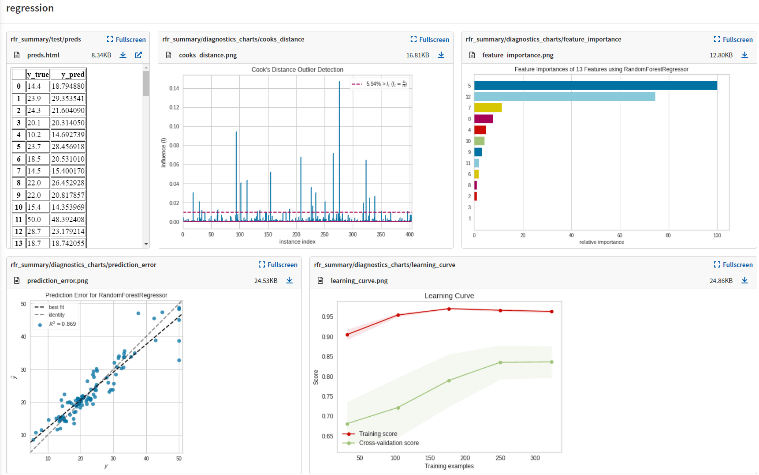Download learning_curve.png
Screen dimensions: 759x475
[x=744, y=280]
